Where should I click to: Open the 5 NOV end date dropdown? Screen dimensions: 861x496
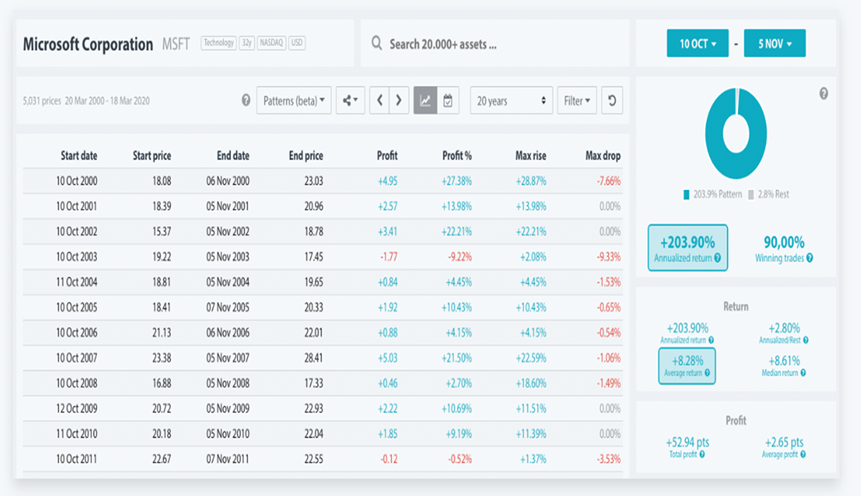pos(775,43)
